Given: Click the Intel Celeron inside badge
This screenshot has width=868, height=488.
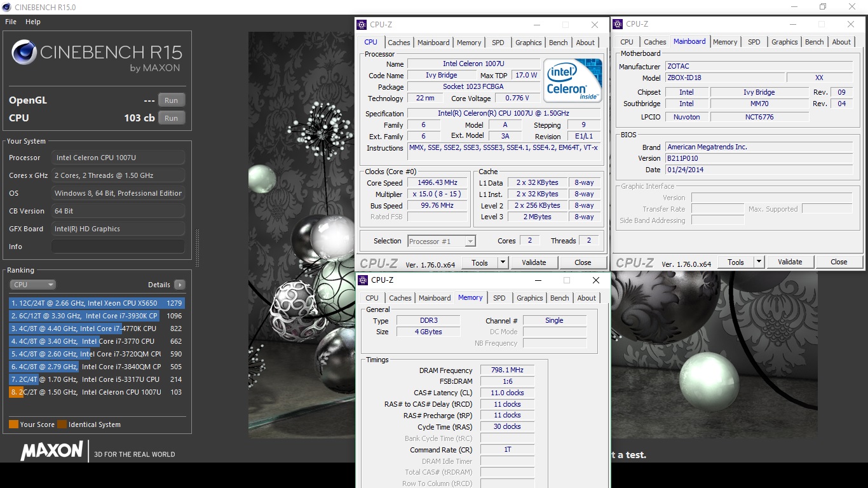Looking at the screenshot, I should coord(573,81).
